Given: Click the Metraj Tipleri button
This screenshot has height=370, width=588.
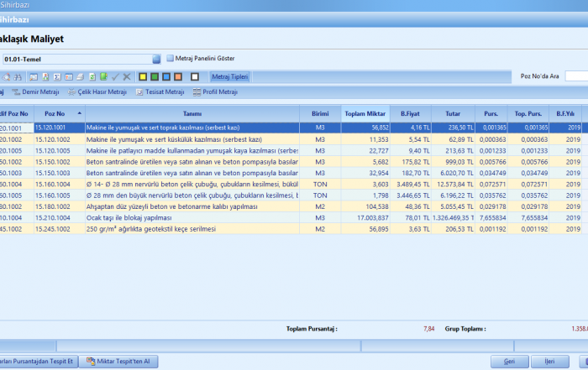Looking at the screenshot, I should pos(228,76).
